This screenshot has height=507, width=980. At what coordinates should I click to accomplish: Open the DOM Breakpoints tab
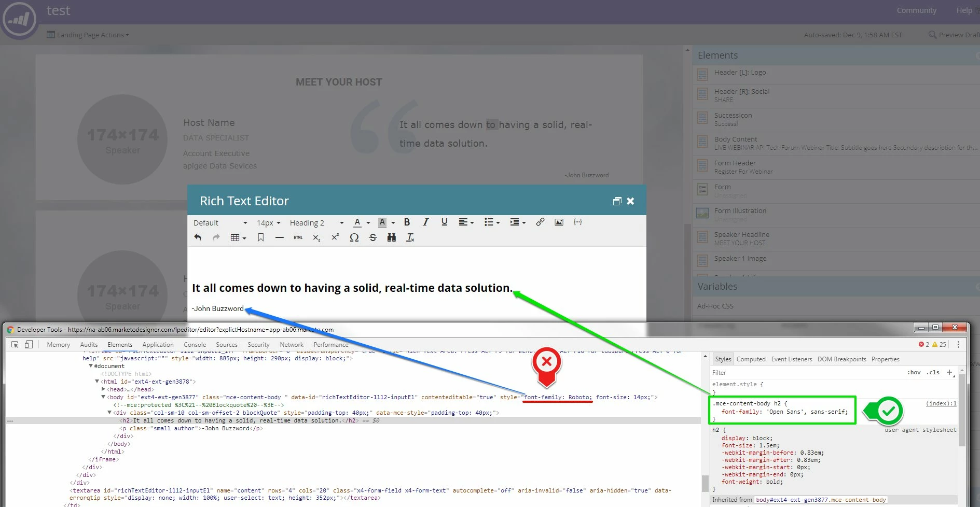click(x=841, y=359)
